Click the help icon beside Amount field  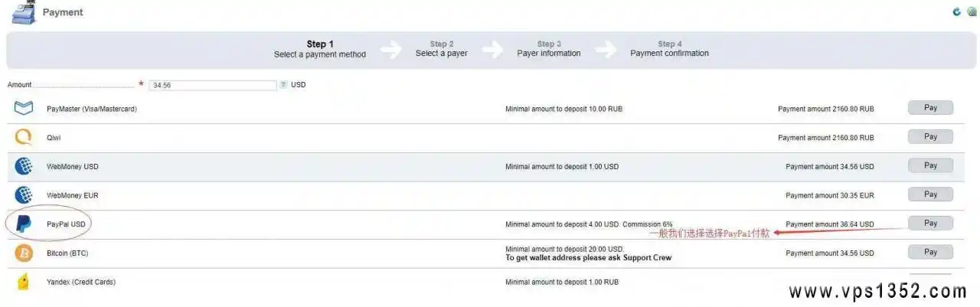point(283,85)
